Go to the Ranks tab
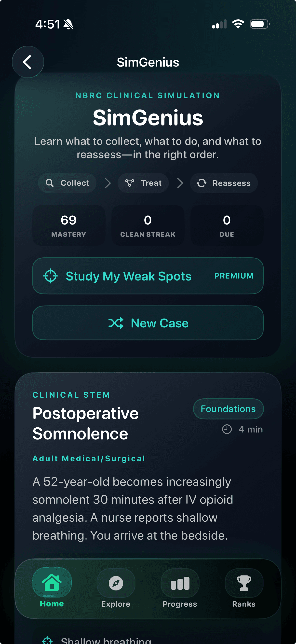Image resolution: width=296 pixels, height=644 pixels. [x=244, y=588]
